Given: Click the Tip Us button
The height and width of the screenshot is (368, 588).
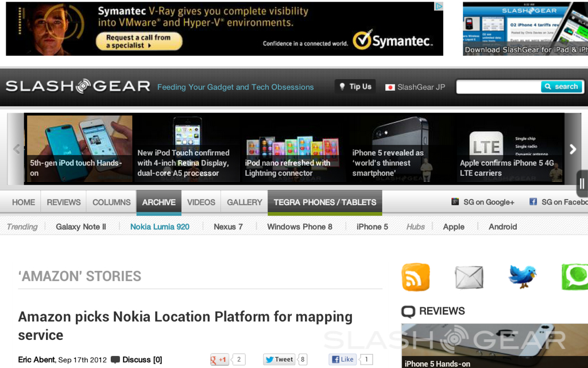Looking at the screenshot, I should tap(355, 87).
